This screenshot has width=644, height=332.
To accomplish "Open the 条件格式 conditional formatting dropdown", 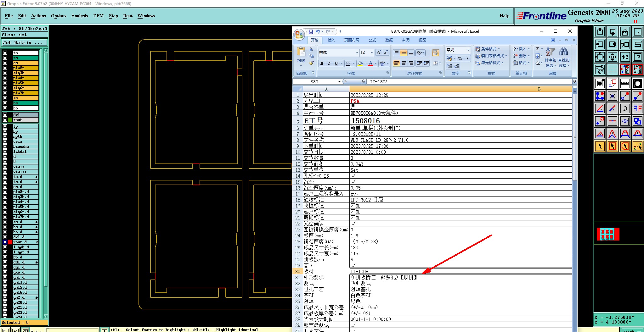I will (x=487, y=49).
